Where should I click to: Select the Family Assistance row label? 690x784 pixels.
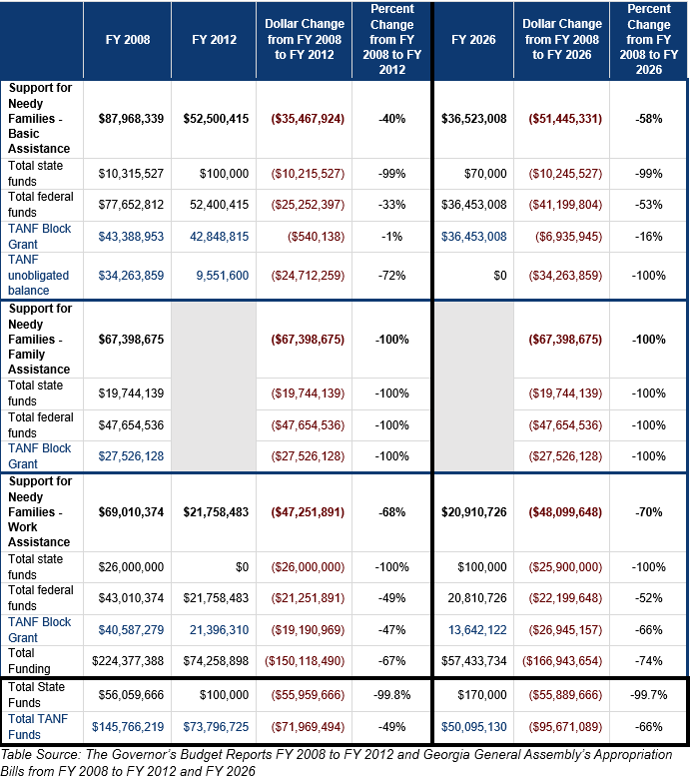tap(40, 339)
